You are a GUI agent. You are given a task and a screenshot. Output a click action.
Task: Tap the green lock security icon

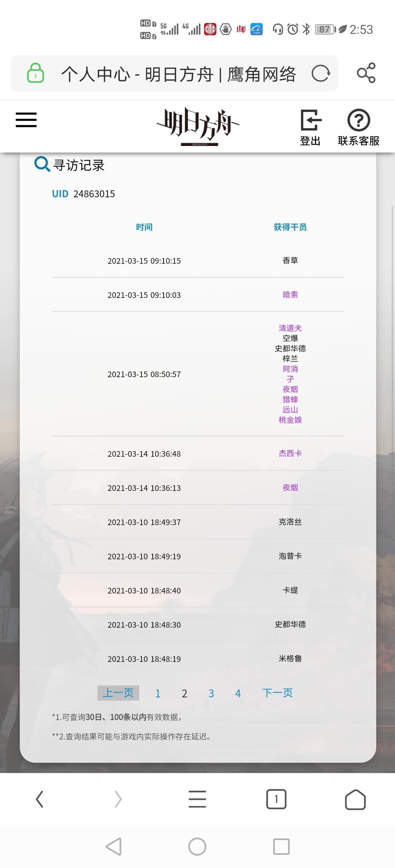point(36,73)
